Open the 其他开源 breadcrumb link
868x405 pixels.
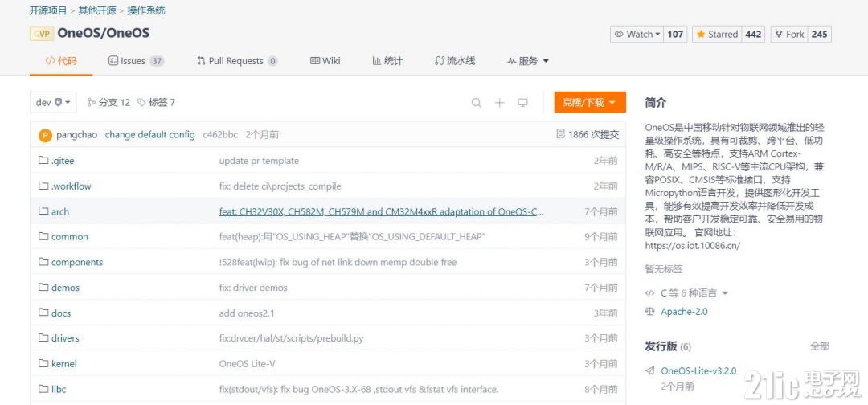tap(97, 10)
